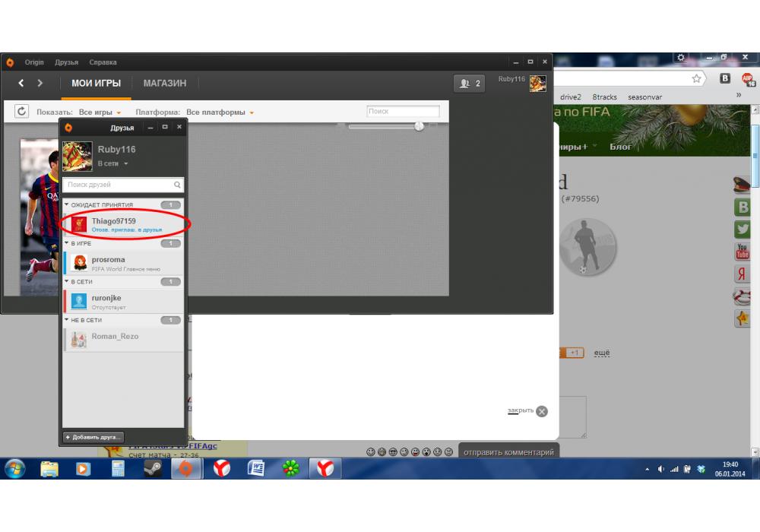This screenshot has width=760, height=532.
Task: Open the 'Все игры' filter dropdown
Action: [100, 112]
